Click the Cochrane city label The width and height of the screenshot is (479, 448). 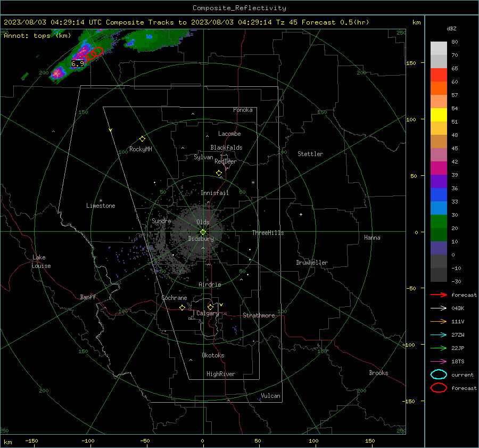(174, 298)
